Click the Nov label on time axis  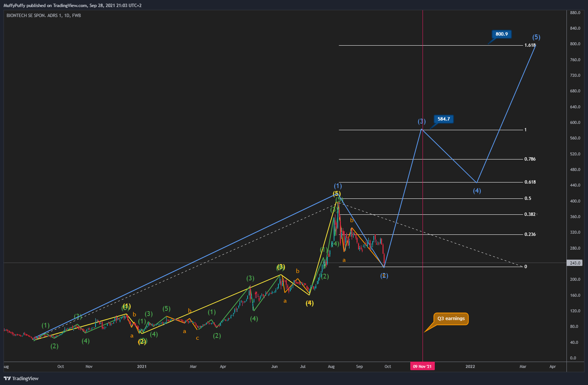89,366
